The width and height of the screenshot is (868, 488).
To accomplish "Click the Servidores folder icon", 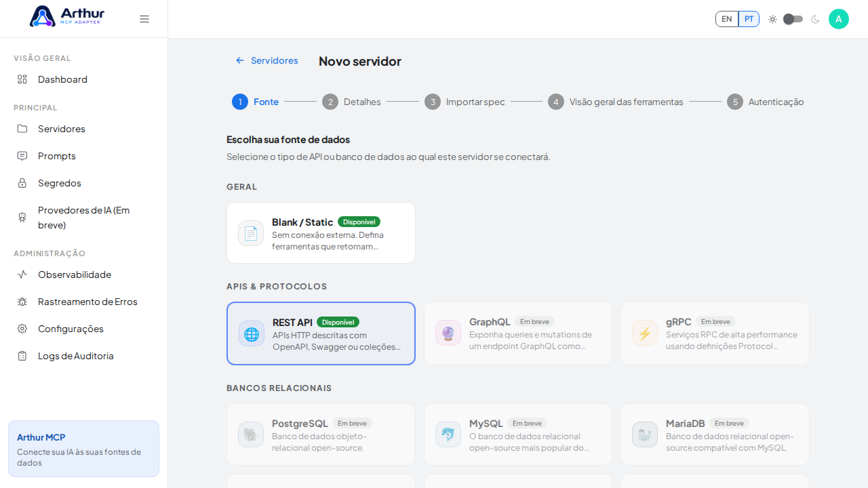I will coord(22,129).
